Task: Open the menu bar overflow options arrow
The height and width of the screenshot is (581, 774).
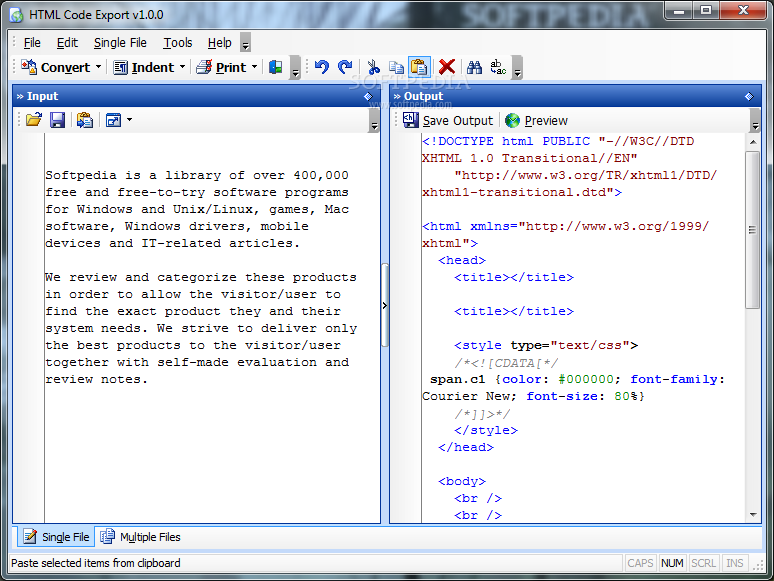Action: coord(245,43)
